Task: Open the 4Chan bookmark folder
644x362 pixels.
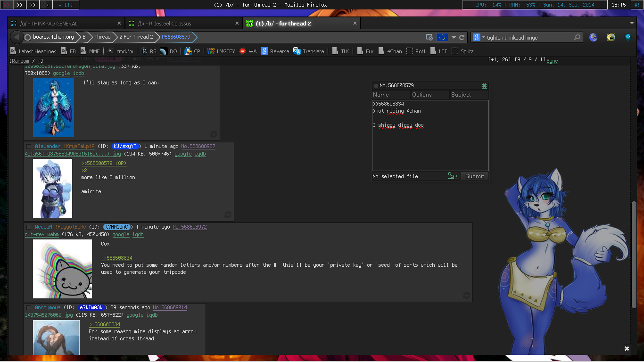Action: [390, 51]
